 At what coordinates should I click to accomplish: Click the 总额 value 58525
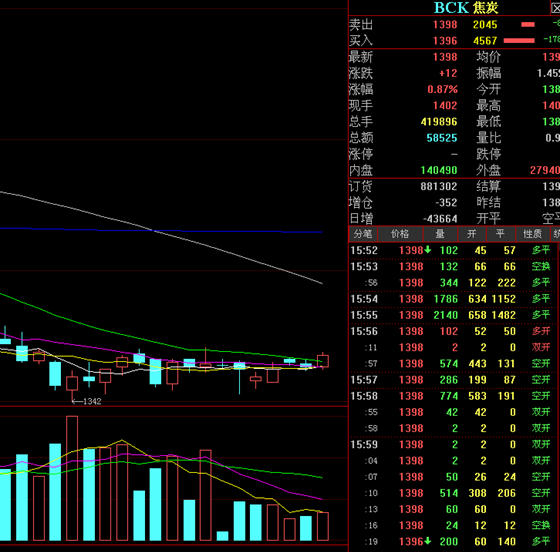pos(442,138)
